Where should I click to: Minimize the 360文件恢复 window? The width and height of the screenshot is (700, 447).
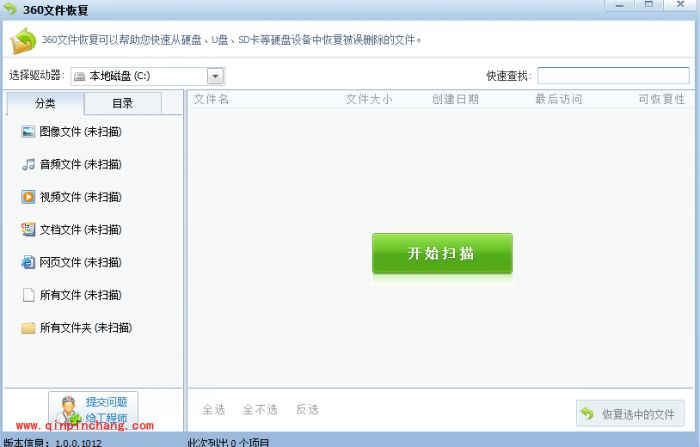619,5
